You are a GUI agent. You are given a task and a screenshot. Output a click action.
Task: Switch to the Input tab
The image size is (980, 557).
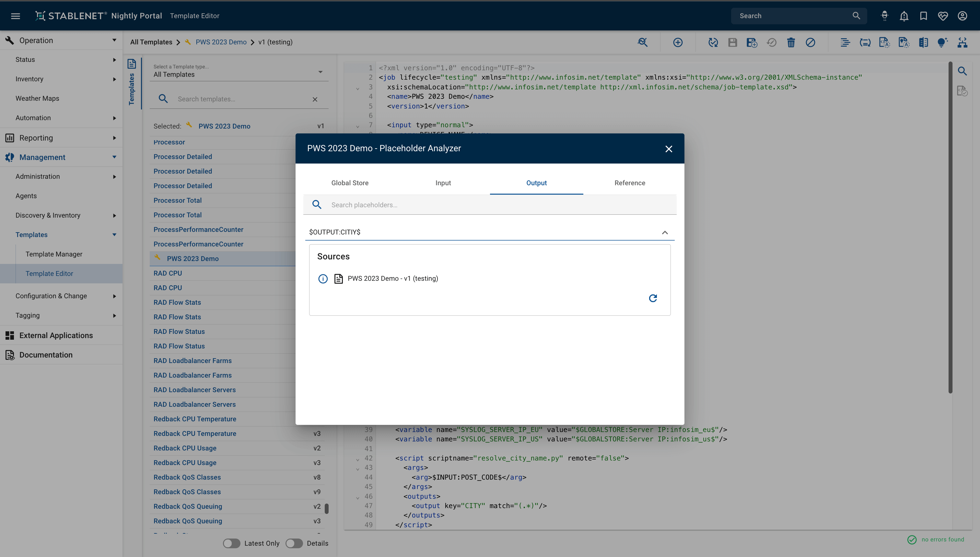tap(443, 183)
